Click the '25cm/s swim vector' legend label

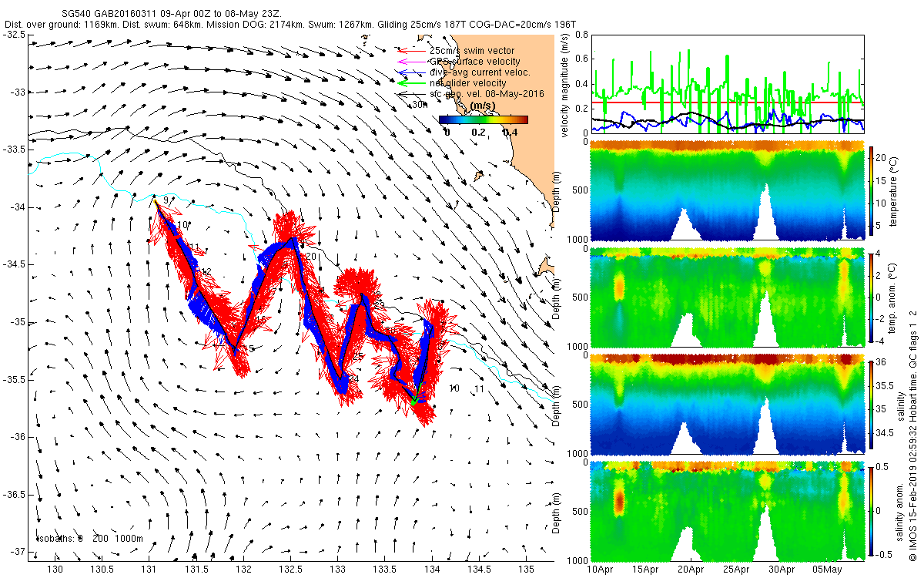471,51
